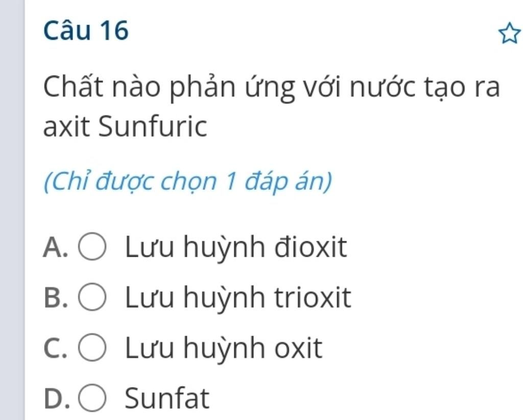
Task: Click the 'Sunfat' answer text
Action: coord(167,398)
